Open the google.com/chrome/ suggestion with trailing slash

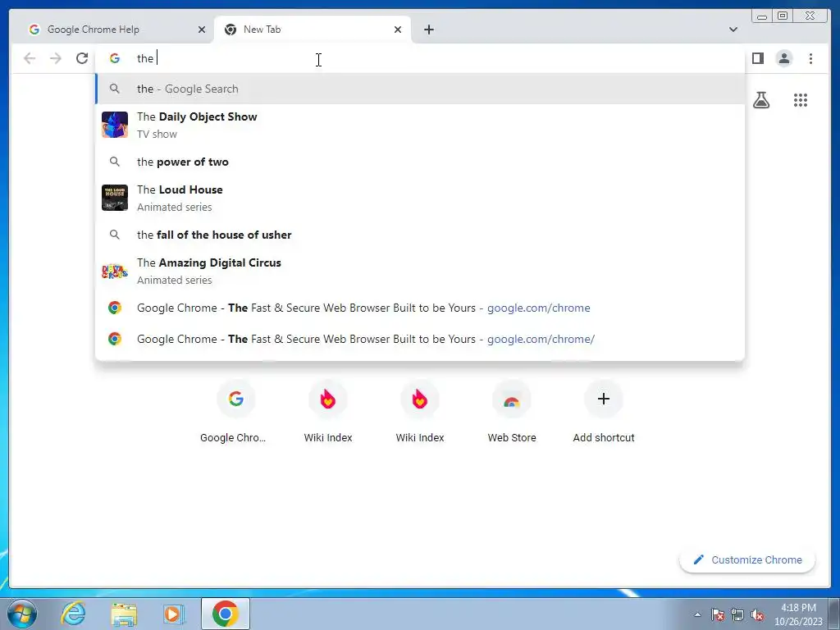pos(420,339)
